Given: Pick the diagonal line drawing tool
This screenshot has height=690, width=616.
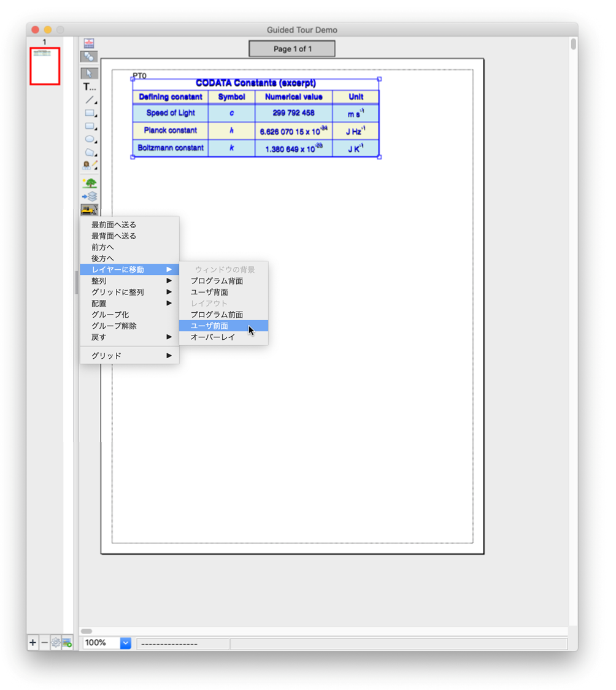Looking at the screenshot, I should coord(90,100).
